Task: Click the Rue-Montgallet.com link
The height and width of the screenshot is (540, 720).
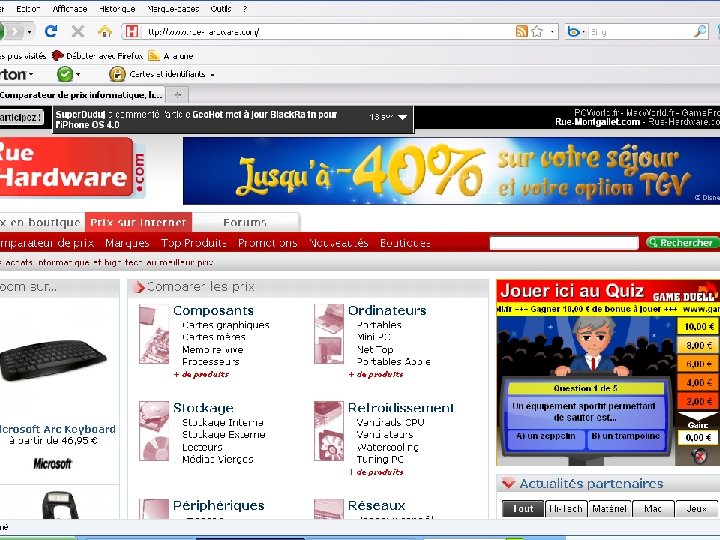Action: (597, 122)
